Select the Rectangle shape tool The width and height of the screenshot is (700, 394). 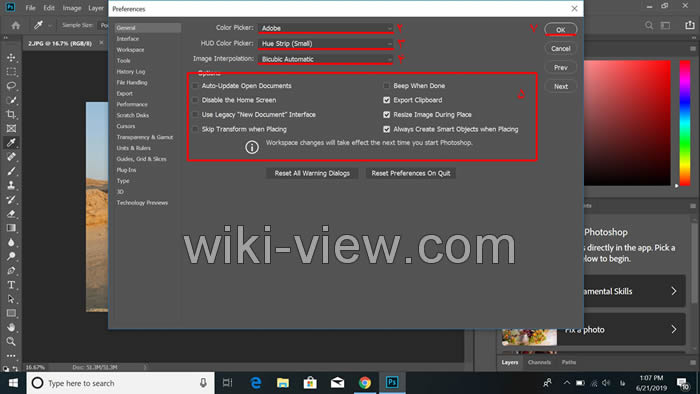(11, 313)
